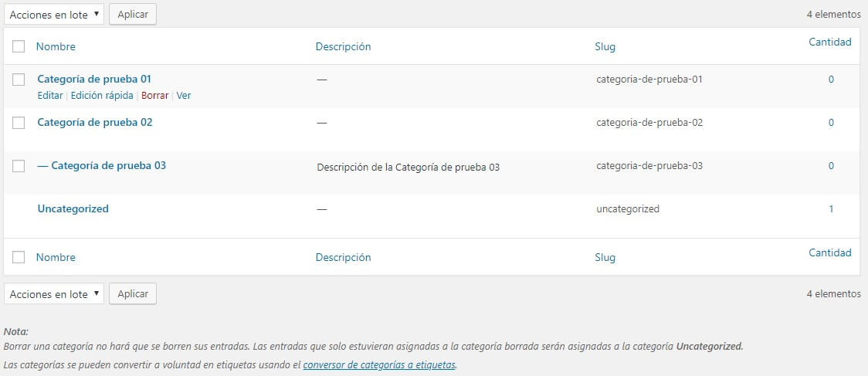Click Ver link under first category
The width and height of the screenshot is (868, 376).
pyautogui.click(x=184, y=96)
